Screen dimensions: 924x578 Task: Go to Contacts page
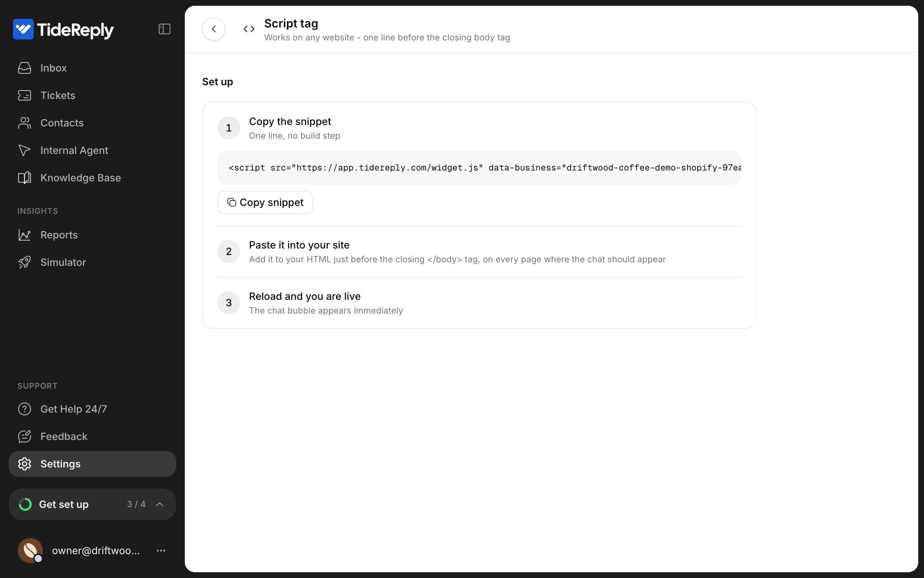[92, 123]
